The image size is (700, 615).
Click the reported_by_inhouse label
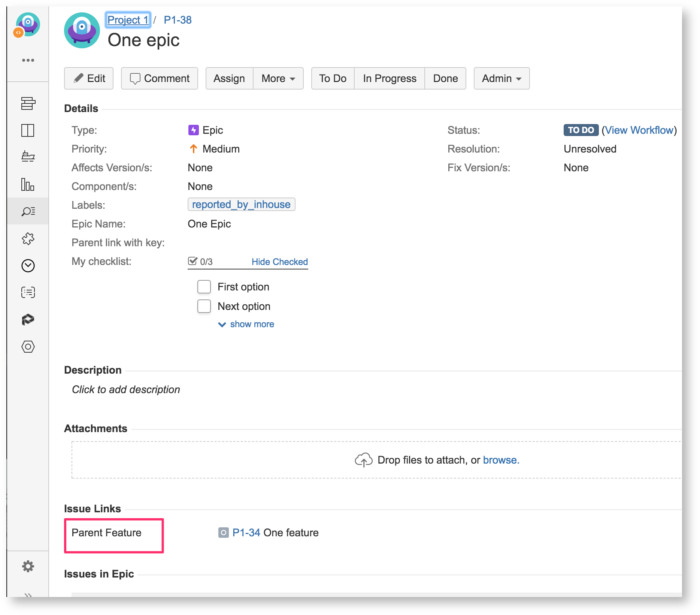point(241,205)
